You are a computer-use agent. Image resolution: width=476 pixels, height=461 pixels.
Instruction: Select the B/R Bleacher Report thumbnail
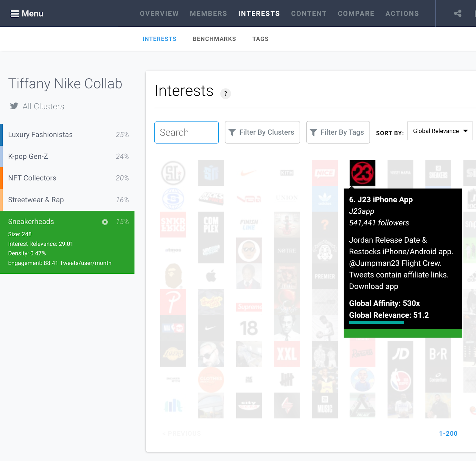pyautogui.click(x=438, y=354)
